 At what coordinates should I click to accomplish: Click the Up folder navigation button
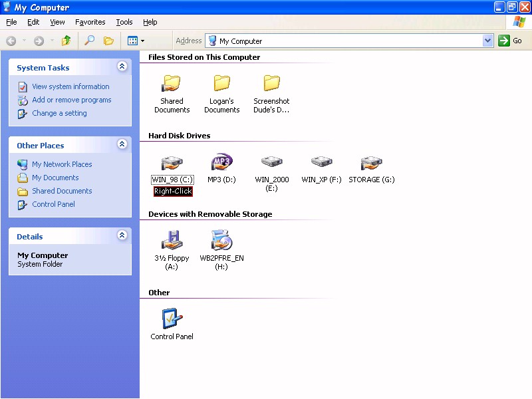[65, 40]
